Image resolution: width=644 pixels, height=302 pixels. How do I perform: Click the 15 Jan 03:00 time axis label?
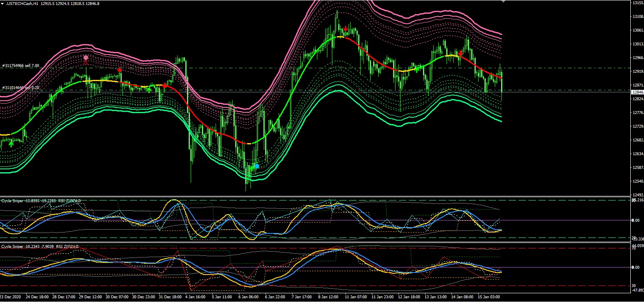(x=489, y=297)
